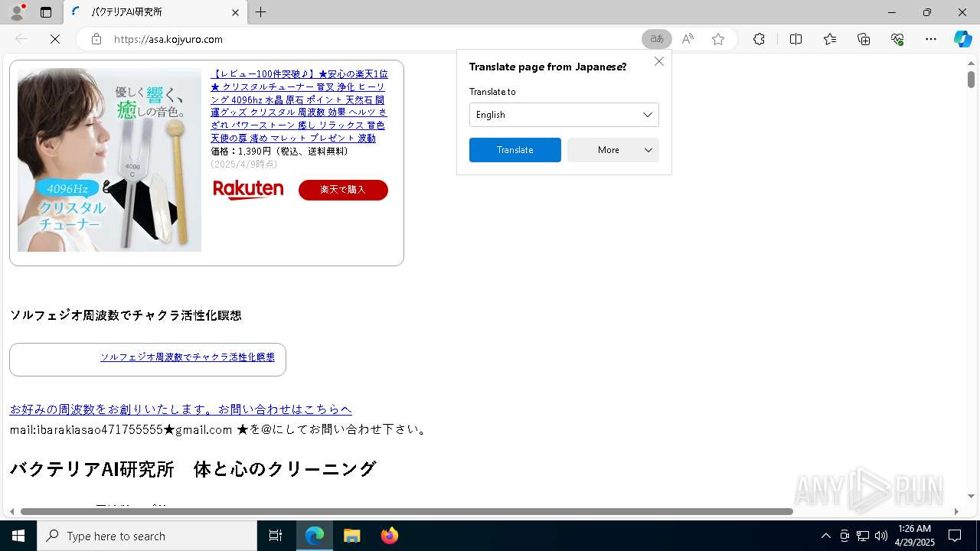
Task: Open Browser essentials icon
Action: (x=897, y=39)
